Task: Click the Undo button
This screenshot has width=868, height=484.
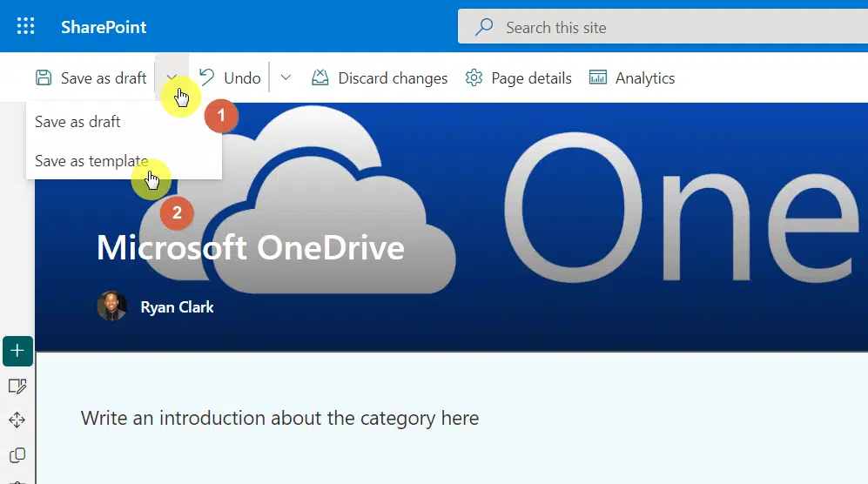Action: pos(230,78)
